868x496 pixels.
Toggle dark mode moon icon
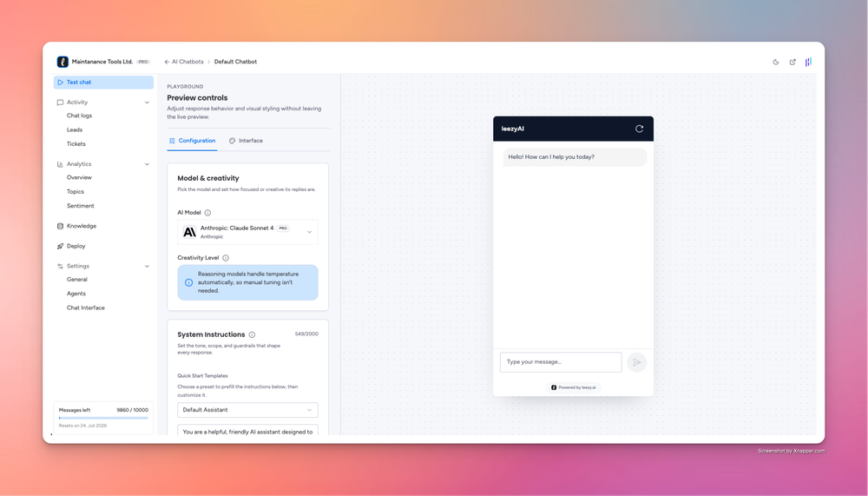pos(775,62)
